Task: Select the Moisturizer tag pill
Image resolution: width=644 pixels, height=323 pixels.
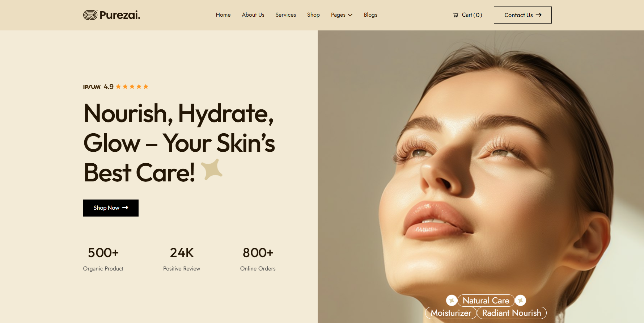Action: click(451, 313)
